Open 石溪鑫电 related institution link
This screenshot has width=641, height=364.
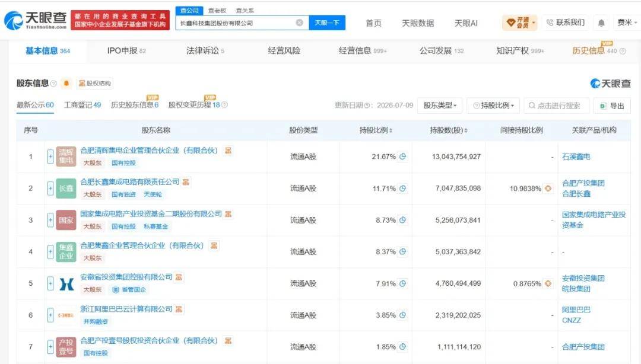pos(576,157)
